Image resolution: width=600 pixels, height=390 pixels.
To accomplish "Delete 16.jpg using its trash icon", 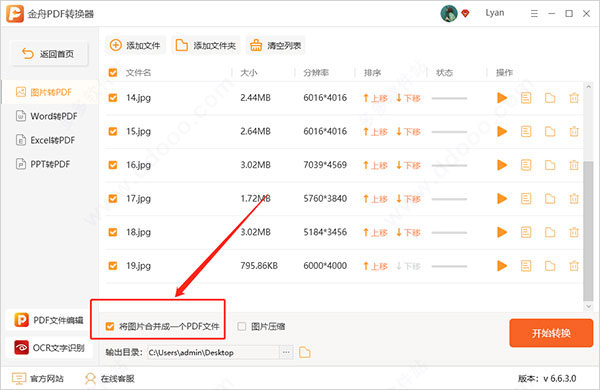I will [x=574, y=165].
